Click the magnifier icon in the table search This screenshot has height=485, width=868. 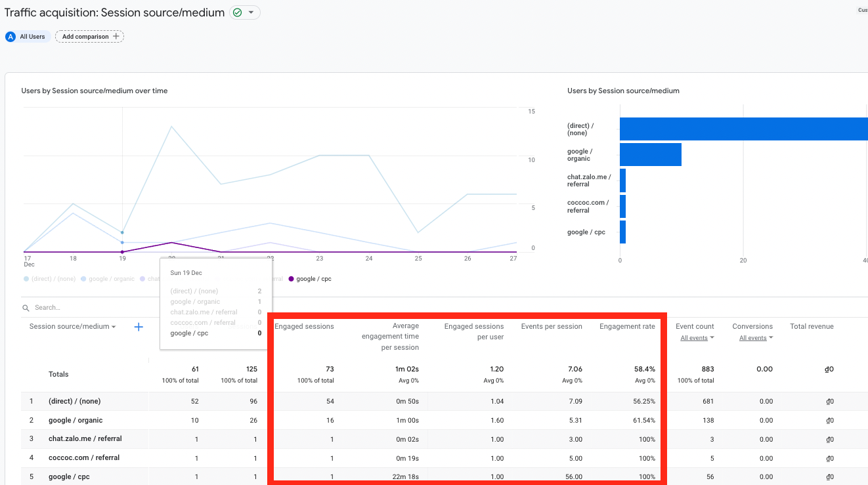(x=26, y=308)
